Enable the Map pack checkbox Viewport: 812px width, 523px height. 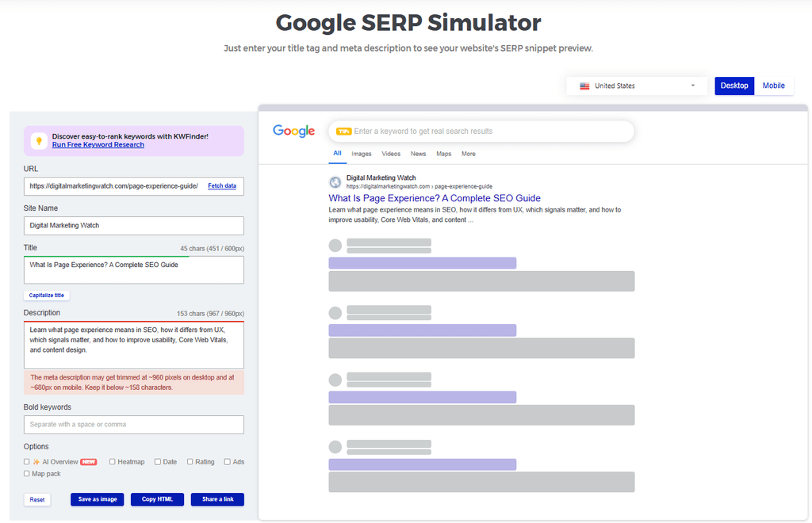pyautogui.click(x=26, y=473)
